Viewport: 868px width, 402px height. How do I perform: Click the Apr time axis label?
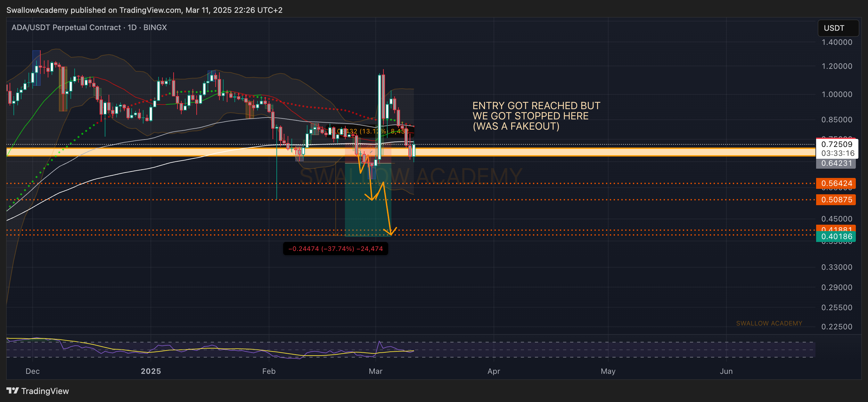pyautogui.click(x=494, y=371)
